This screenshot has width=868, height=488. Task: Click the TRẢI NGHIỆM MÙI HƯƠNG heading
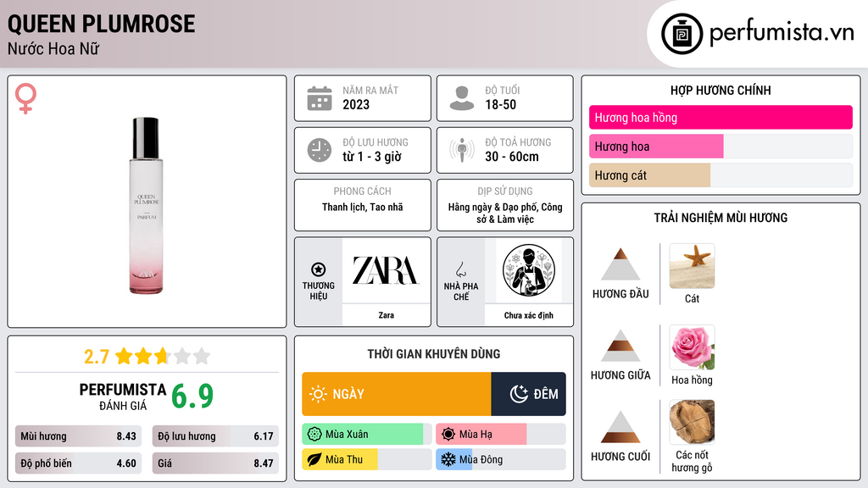[721, 218]
